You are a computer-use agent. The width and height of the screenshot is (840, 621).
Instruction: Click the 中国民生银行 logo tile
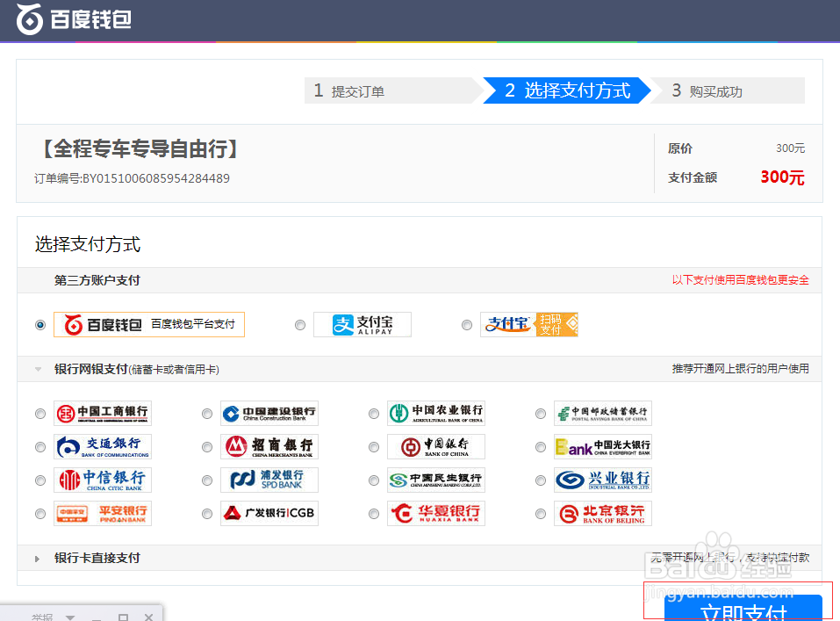click(x=436, y=480)
